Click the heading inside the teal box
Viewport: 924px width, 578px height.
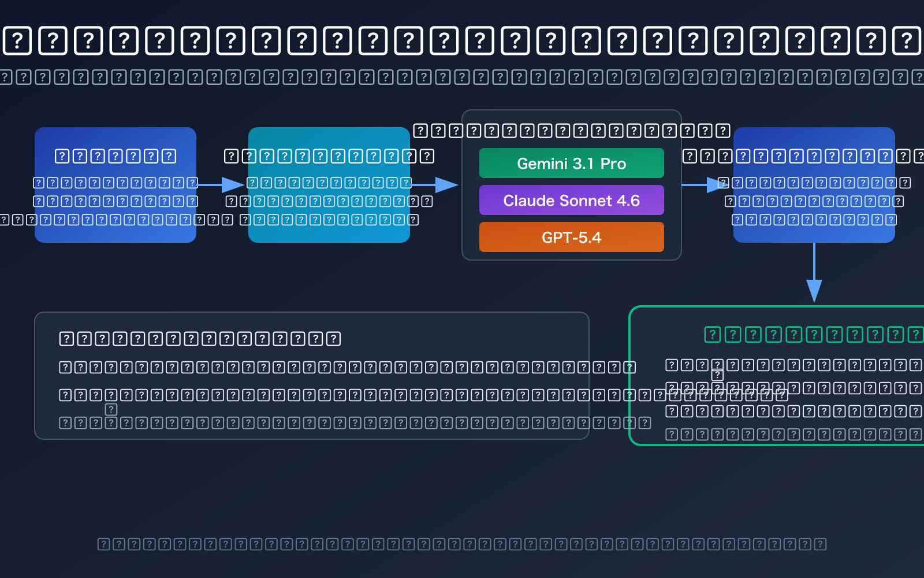[x=329, y=156]
